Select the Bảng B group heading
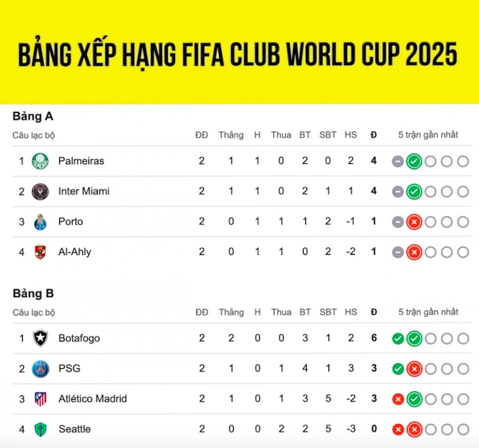Image resolution: width=479 pixels, height=448 pixels. [x=34, y=293]
